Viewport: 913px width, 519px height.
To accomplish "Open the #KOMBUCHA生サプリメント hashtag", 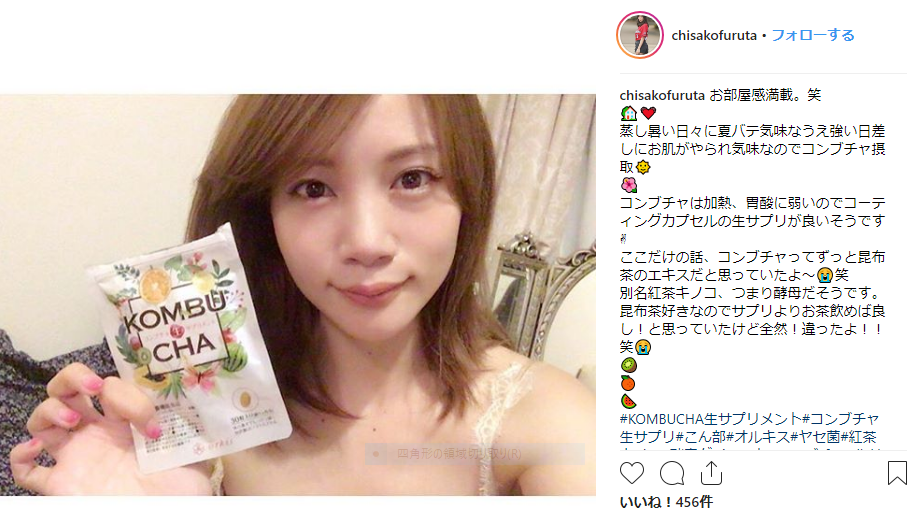I will coord(710,419).
